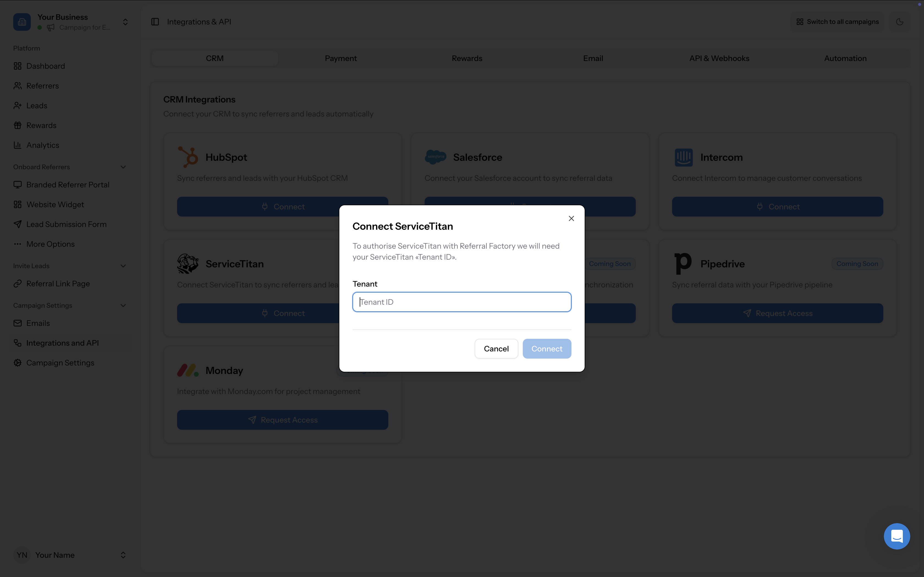Click Cancel in the ServiceTitan dialog

[x=496, y=348]
